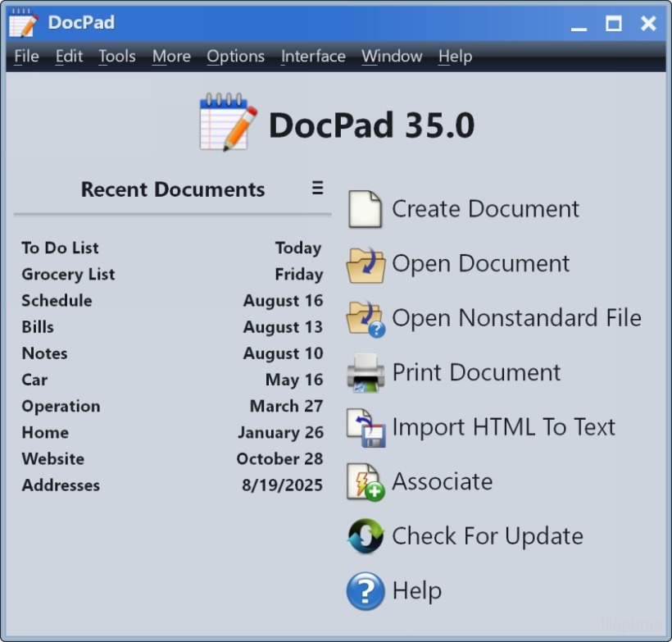The width and height of the screenshot is (672, 642).
Task: Click the blank page Create Document icon
Action: 365,209
